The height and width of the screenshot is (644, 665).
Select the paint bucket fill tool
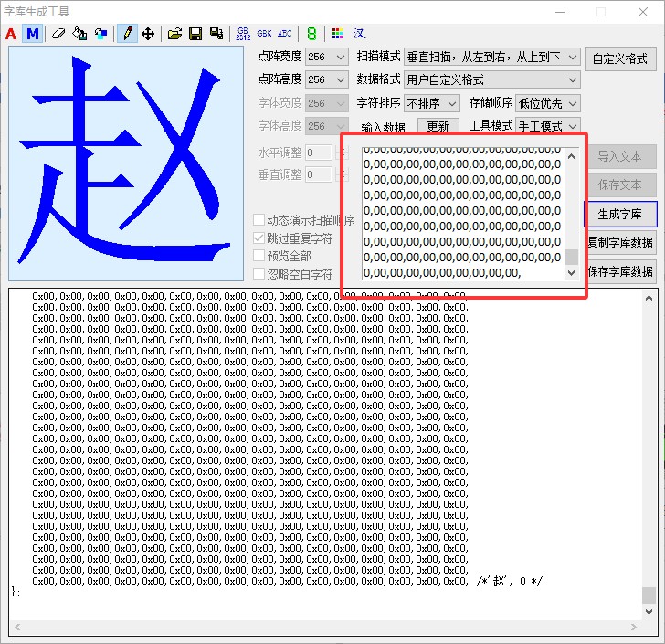point(79,34)
